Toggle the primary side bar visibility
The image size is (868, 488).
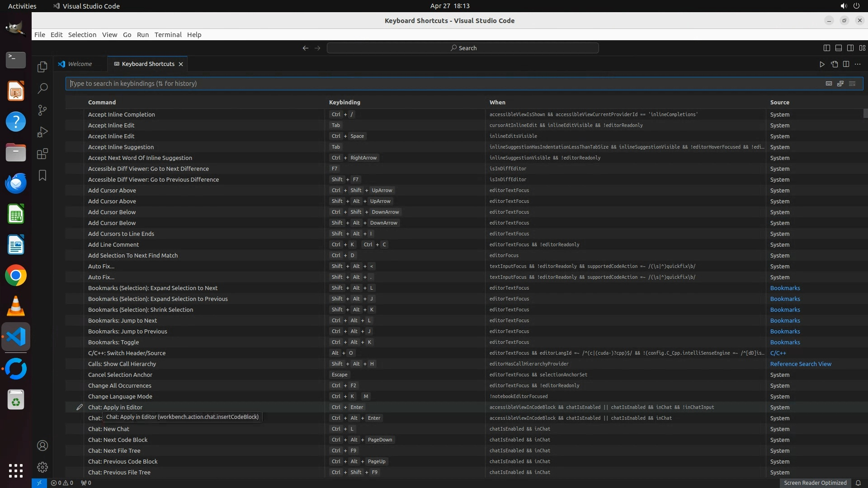(x=826, y=48)
